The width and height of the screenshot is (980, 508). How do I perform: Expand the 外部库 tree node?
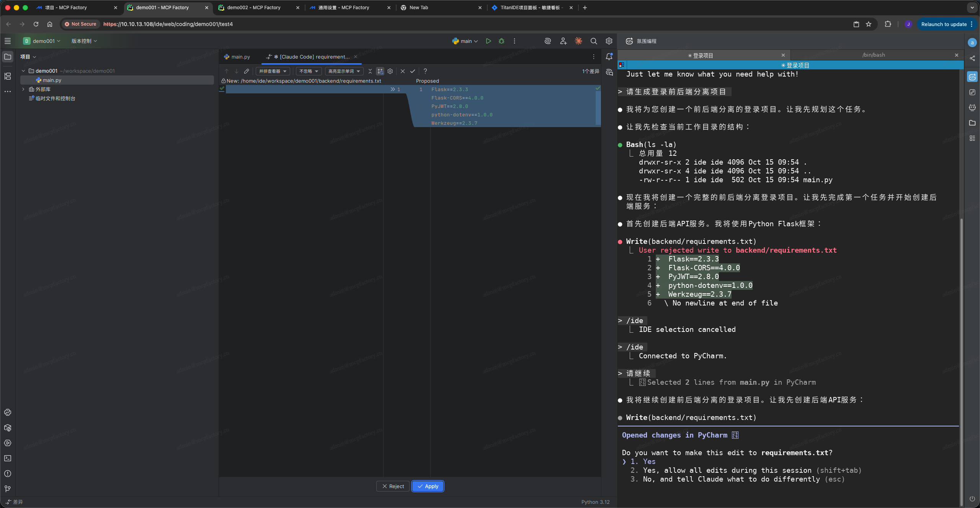[x=23, y=89]
